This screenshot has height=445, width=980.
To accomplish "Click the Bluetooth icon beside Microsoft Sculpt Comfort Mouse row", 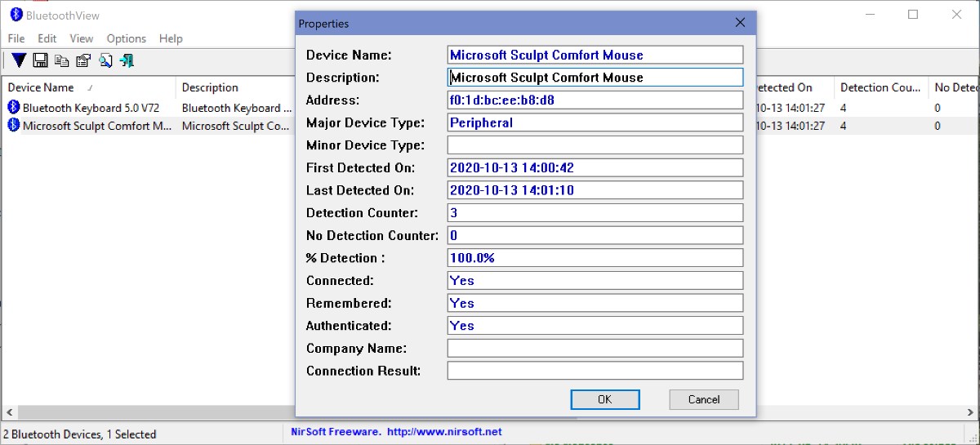I will point(14,126).
